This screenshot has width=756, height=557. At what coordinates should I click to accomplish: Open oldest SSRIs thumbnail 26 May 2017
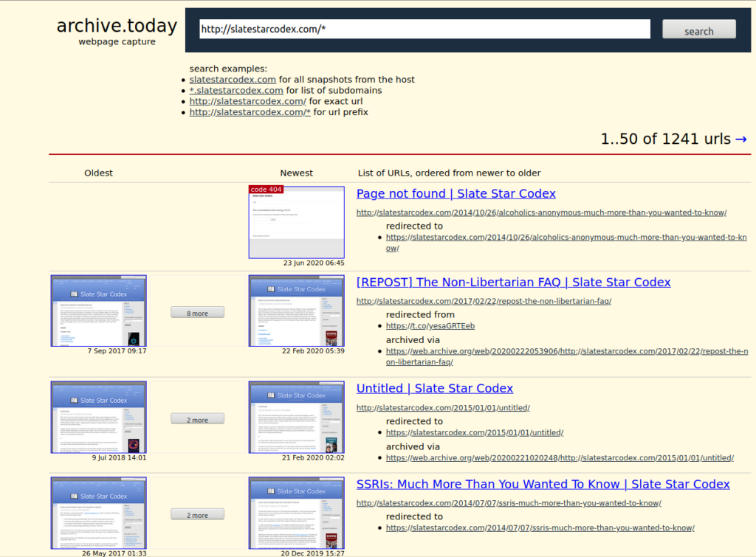98,513
